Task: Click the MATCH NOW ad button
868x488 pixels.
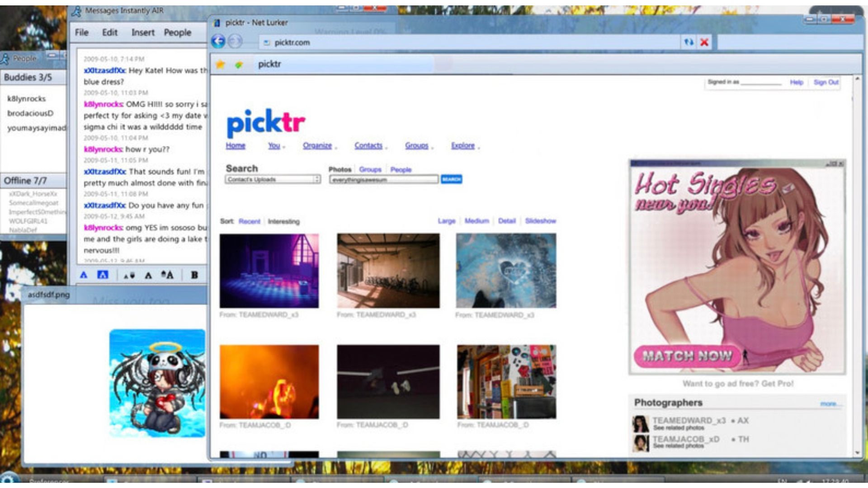Action: (687, 356)
